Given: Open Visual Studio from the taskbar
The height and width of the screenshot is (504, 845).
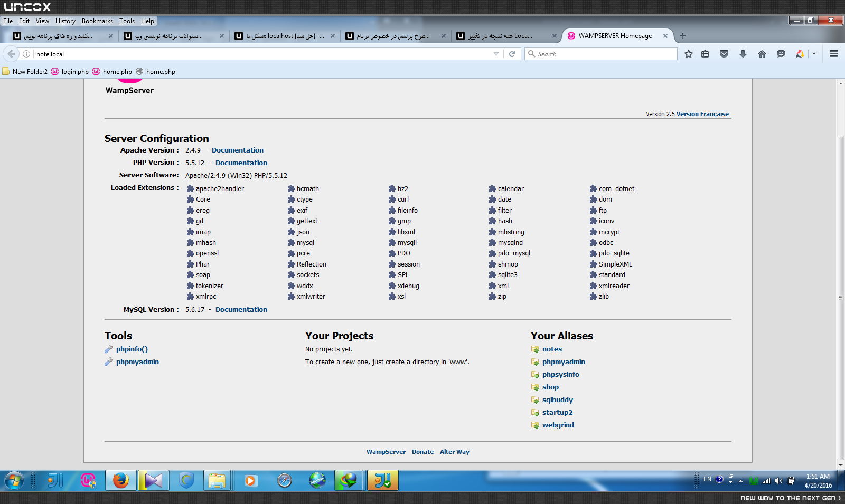Looking at the screenshot, I should click(x=154, y=481).
